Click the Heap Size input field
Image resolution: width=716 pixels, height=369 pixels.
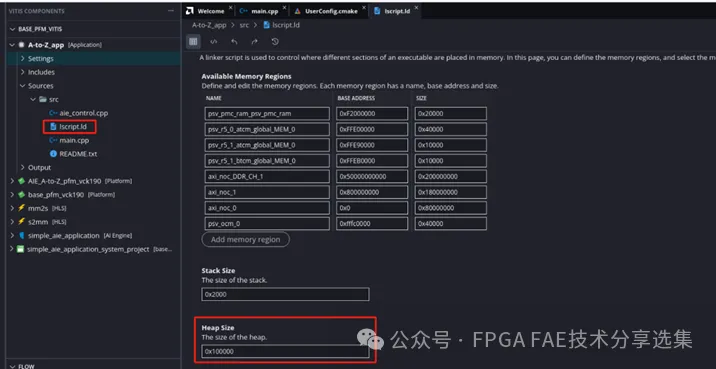(x=285, y=352)
